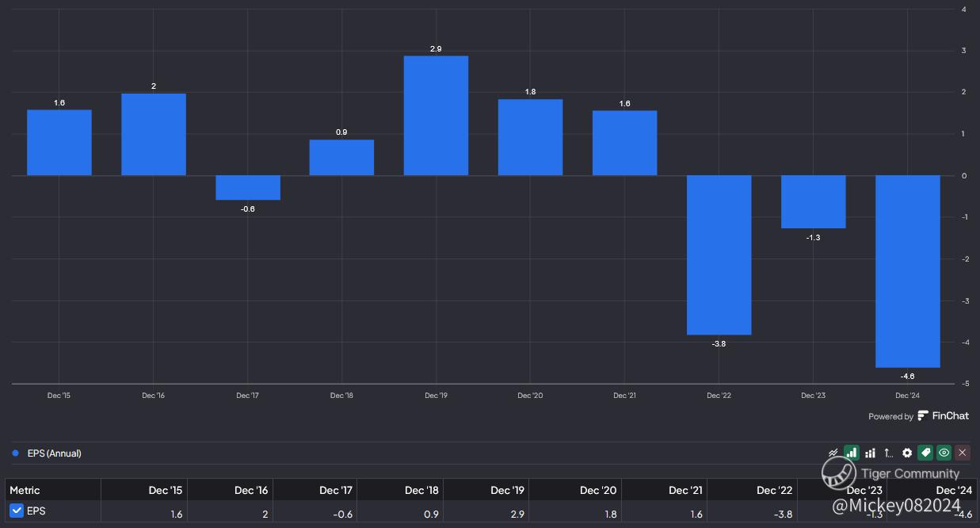Open EPS series settings gear
Image resolution: width=980 pixels, height=528 pixels.
click(907, 453)
